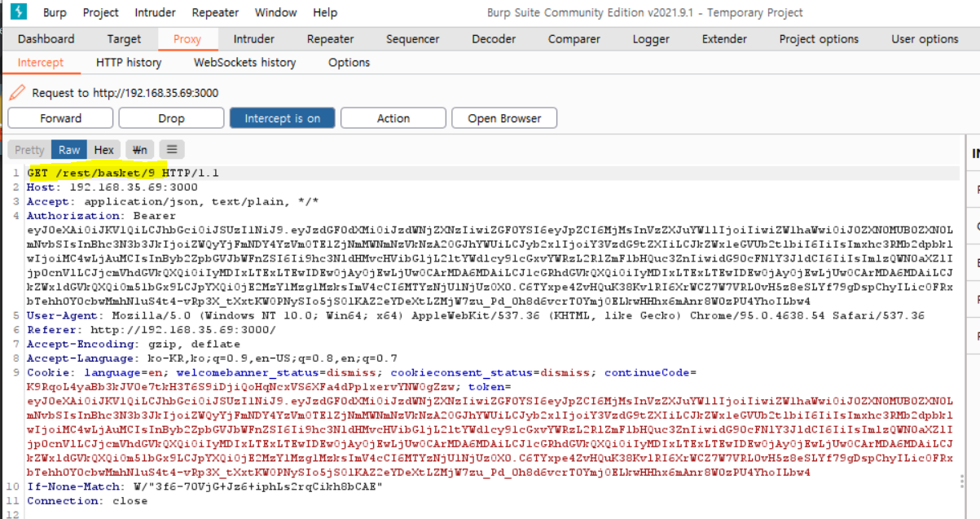Go to the Decoder tab
This screenshot has width=980, height=519.
[x=494, y=39]
